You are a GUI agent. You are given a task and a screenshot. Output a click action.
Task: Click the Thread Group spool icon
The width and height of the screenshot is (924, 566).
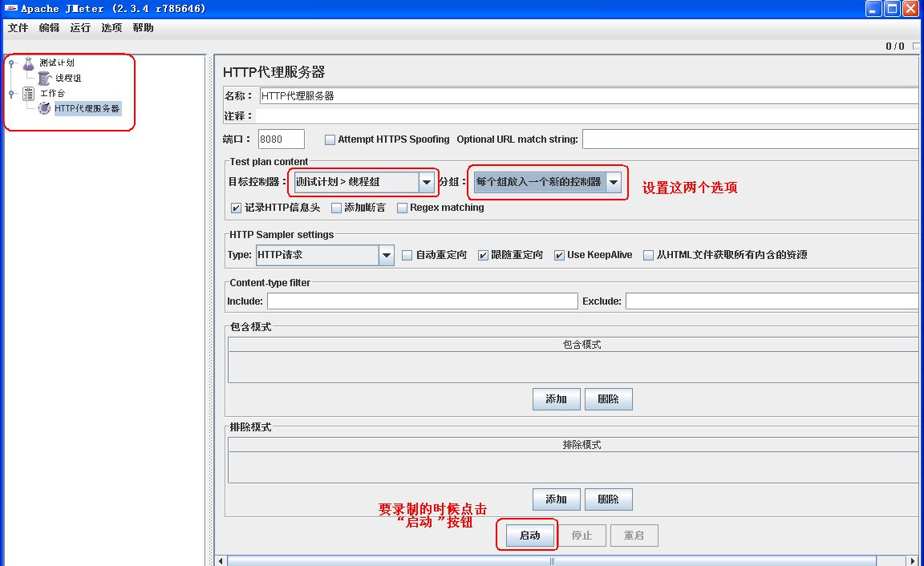click(x=44, y=78)
